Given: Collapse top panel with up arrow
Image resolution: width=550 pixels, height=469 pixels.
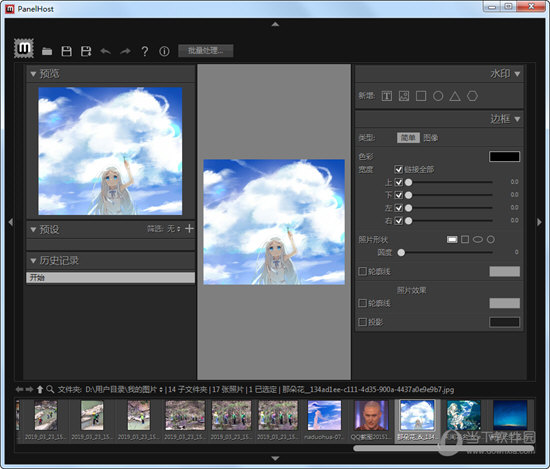Looking at the screenshot, I should (275, 25).
